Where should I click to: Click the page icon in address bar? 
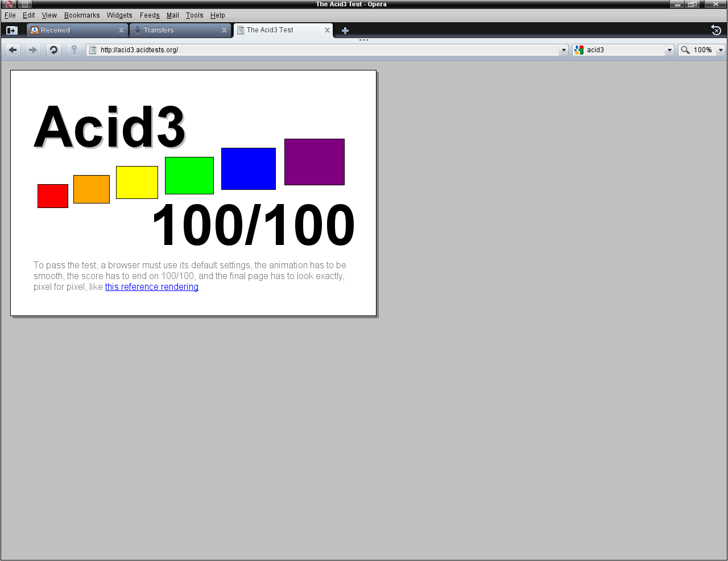point(93,50)
